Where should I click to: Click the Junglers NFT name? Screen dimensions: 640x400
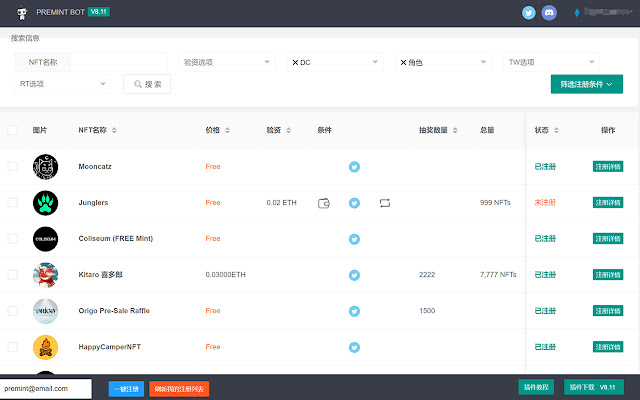[93, 202]
